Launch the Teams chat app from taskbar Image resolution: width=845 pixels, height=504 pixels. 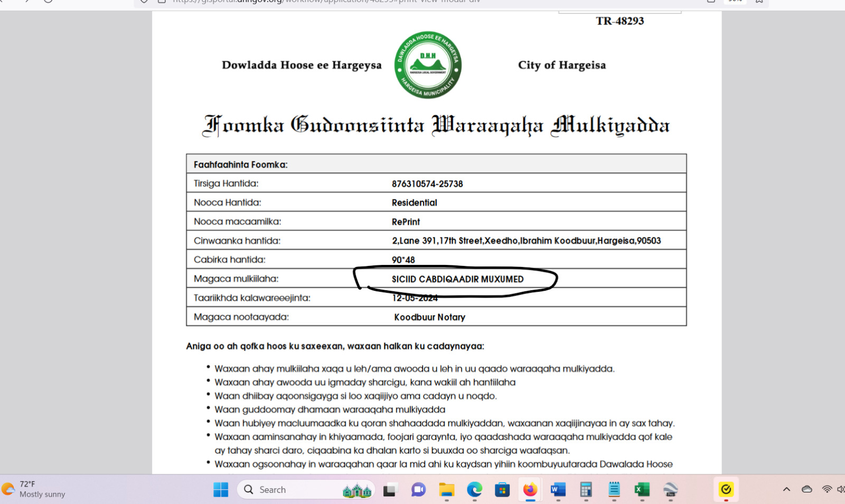(x=418, y=490)
